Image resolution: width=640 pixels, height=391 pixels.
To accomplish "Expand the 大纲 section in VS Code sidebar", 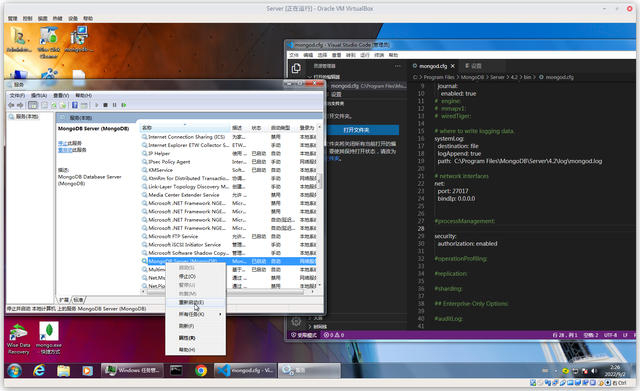I will [318, 318].
